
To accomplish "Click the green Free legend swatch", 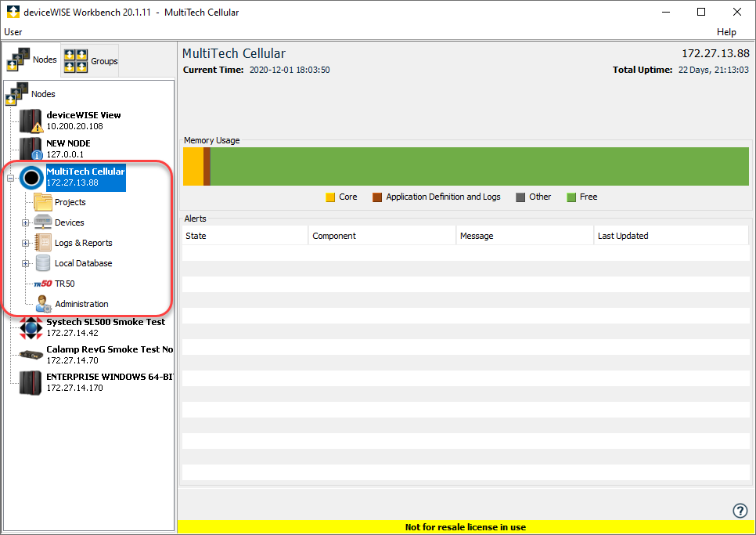I will 571,197.
